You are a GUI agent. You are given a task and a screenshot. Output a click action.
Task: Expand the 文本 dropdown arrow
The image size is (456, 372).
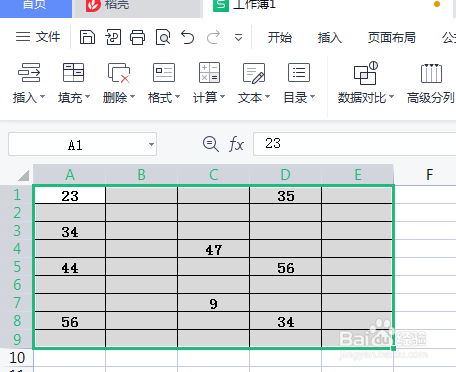tap(268, 97)
